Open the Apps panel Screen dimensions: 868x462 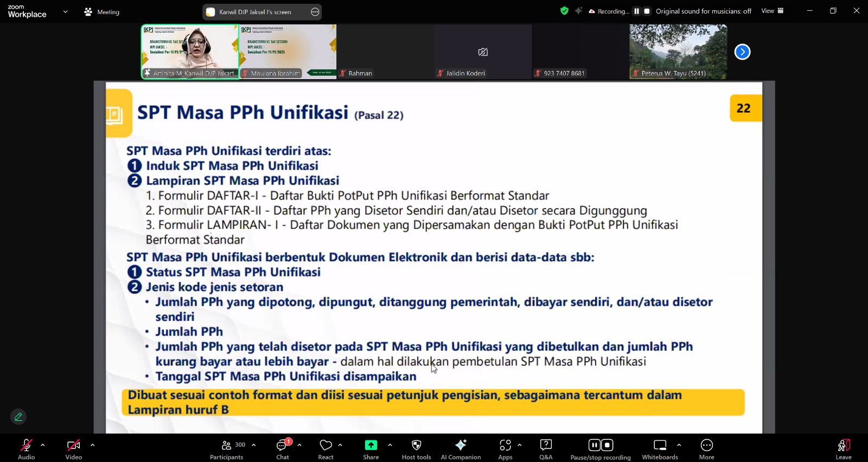click(505, 449)
